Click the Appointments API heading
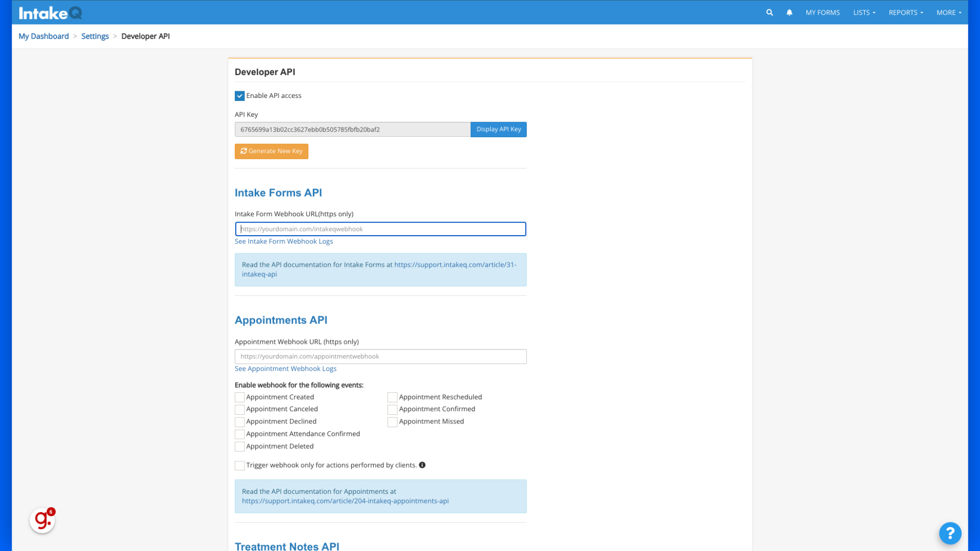980x551 pixels. [x=281, y=320]
